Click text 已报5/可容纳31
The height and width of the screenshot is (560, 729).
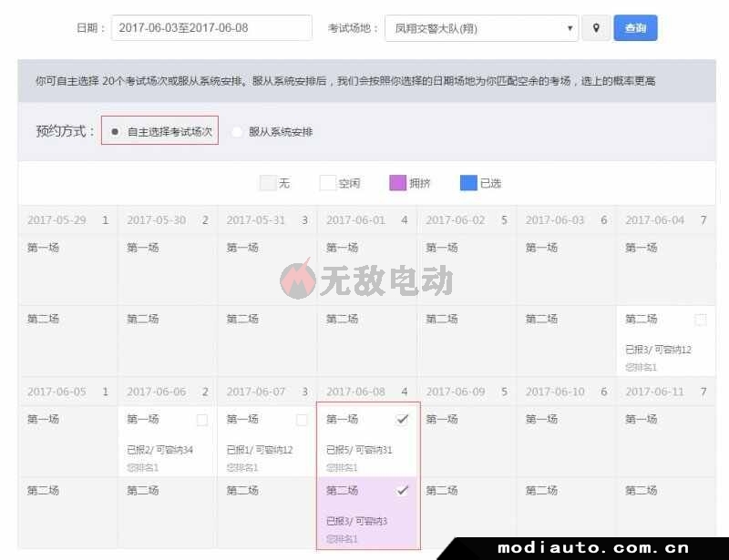coord(359,450)
